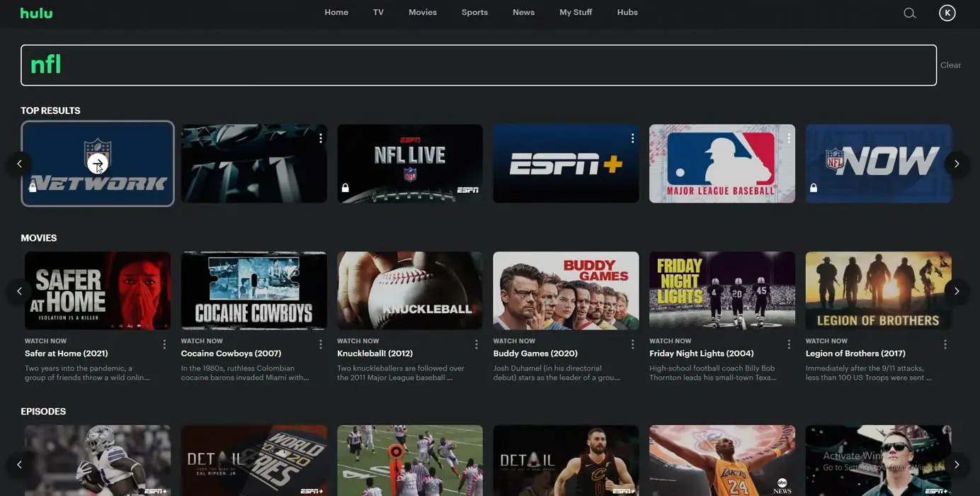Screen dimensions: 980x496
Task: Open Safer at Home (2021) title link
Action: pos(67,354)
